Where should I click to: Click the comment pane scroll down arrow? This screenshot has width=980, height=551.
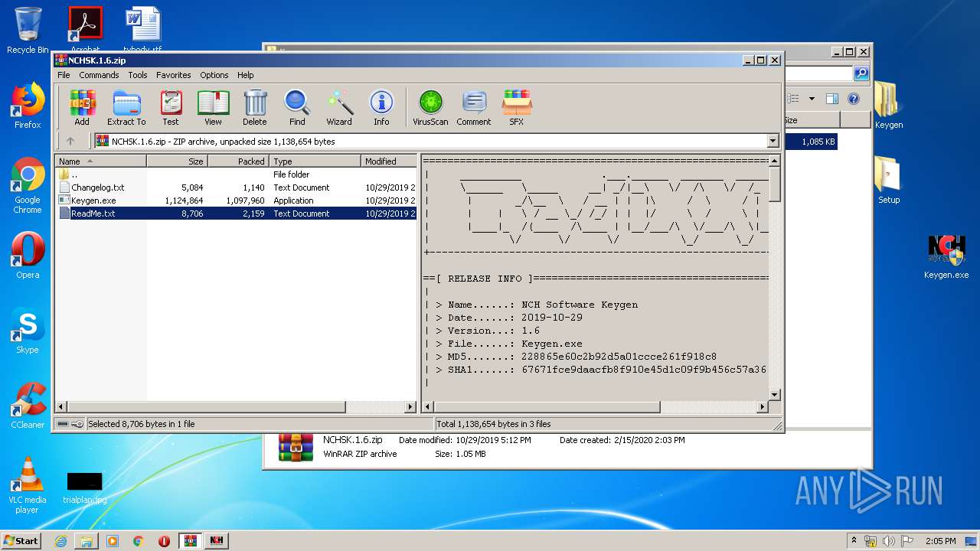[x=774, y=395]
